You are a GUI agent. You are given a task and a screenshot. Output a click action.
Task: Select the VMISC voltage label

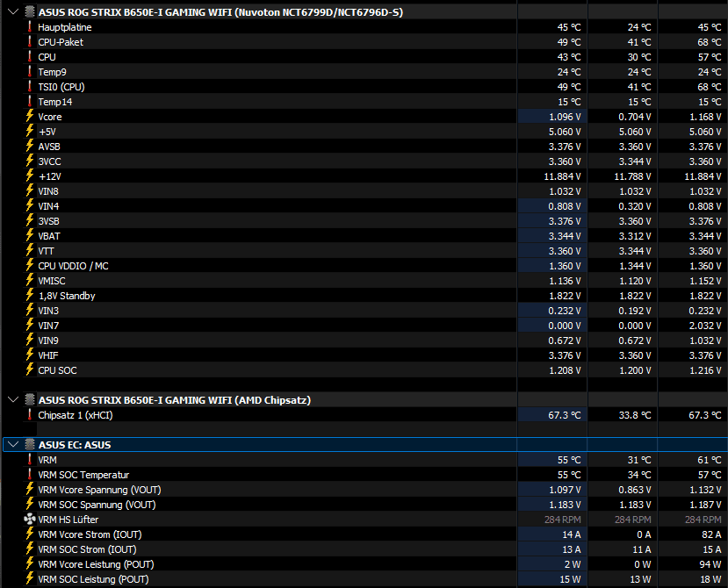pos(52,281)
